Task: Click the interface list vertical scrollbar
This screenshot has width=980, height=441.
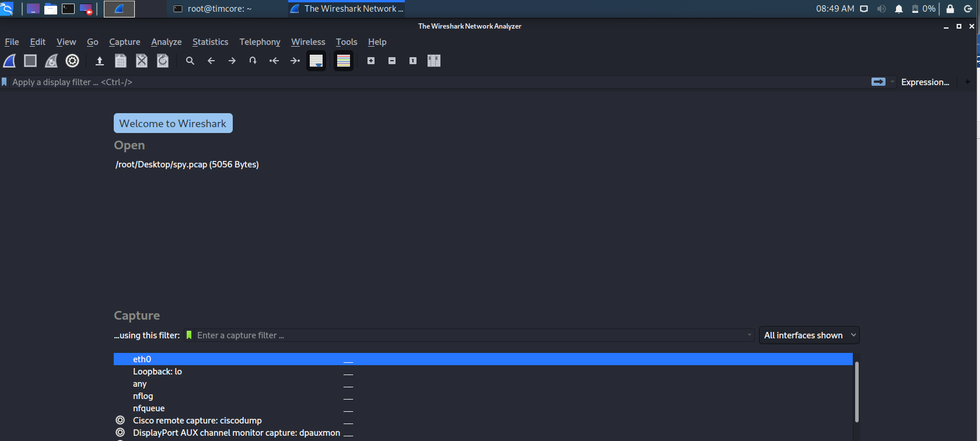Action: 856,392
